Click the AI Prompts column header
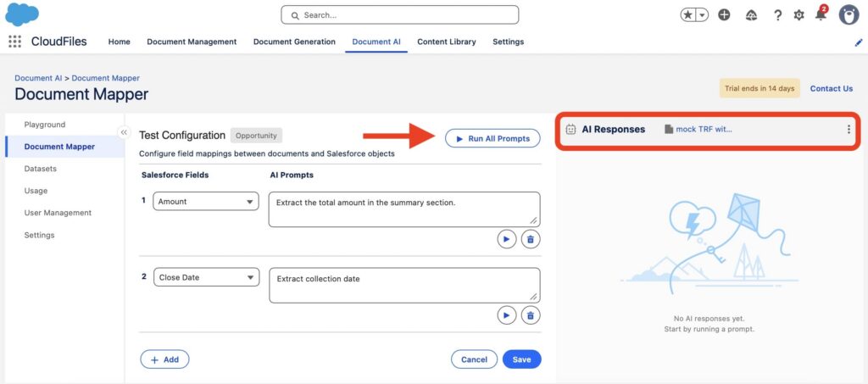Screen dimensions: 868x384 (292, 175)
